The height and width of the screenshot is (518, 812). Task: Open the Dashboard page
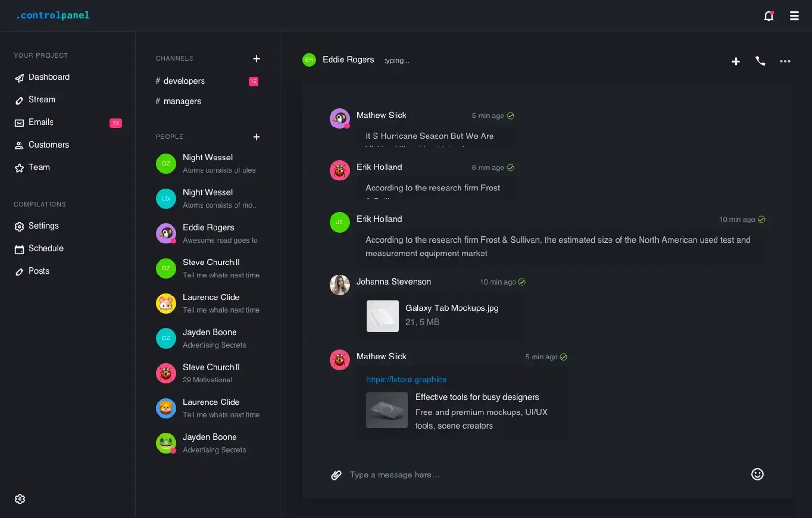(x=49, y=77)
